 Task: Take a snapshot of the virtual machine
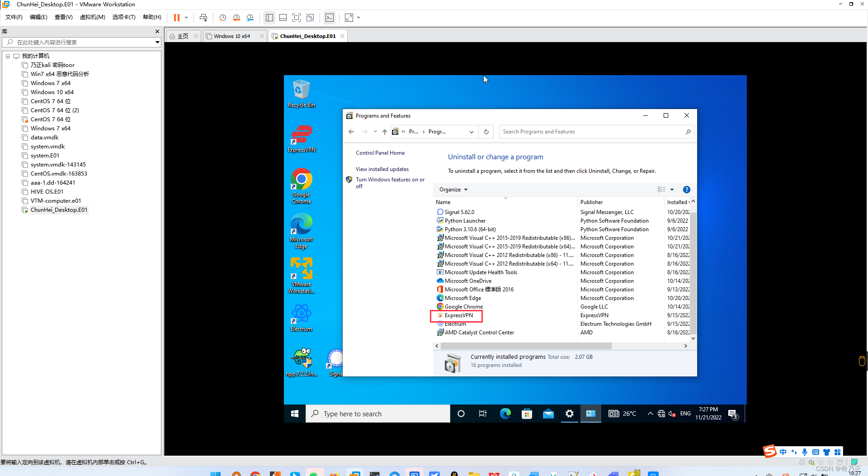click(x=223, y=18)
